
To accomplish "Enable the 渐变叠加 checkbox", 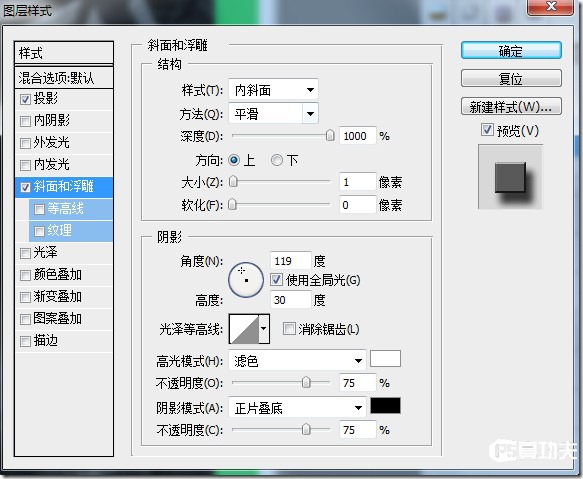I will 25,298.
